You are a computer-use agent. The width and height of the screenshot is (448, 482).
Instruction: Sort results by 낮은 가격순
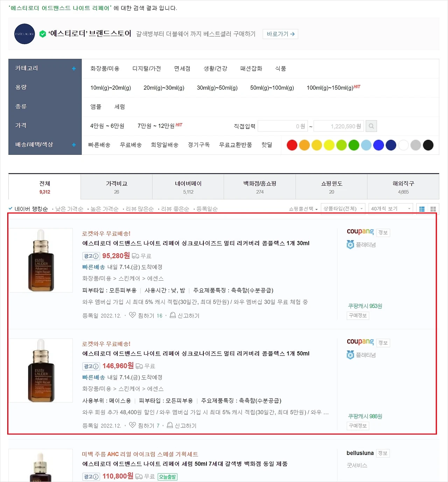coord(69,209)
